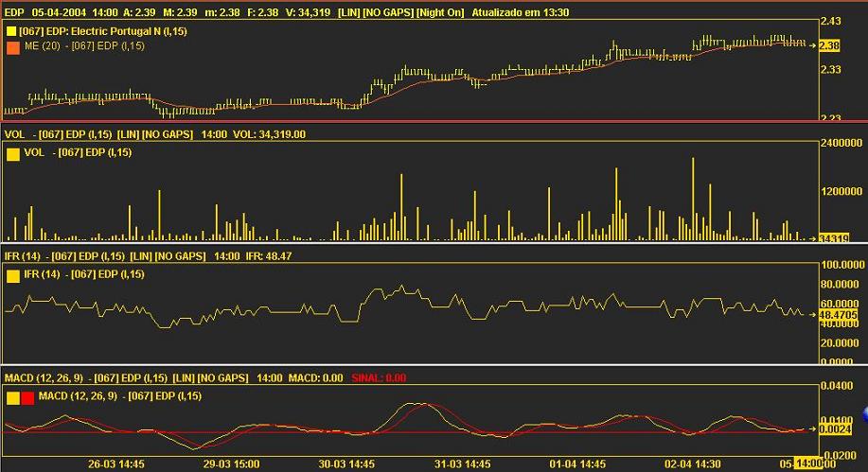Viewport: 868px width, 472px height.
Task: Click the yellow VOL legend swatch
Action: [13, 154]
